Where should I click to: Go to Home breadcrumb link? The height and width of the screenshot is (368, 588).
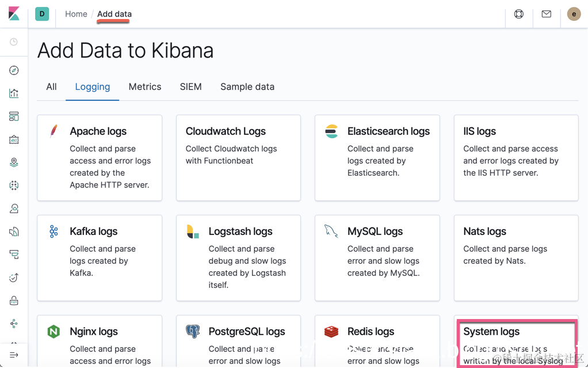(x=76, y=14)
